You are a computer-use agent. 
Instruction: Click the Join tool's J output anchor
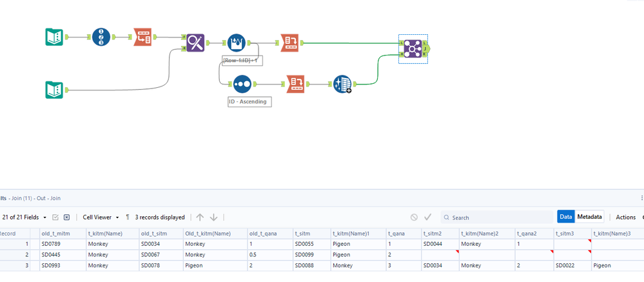[x=426, y=48]
